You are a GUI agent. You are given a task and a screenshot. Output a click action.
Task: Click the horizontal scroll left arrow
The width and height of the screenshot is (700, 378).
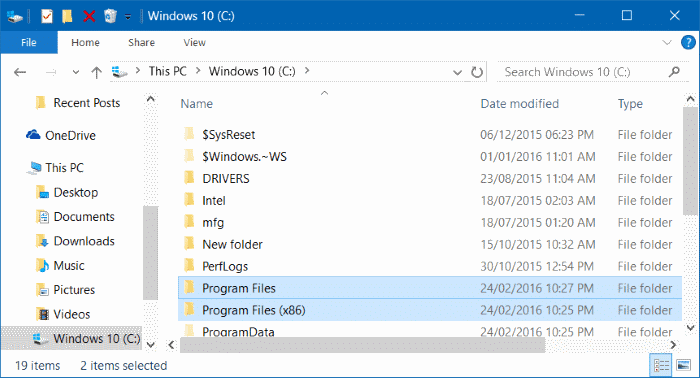171,345
